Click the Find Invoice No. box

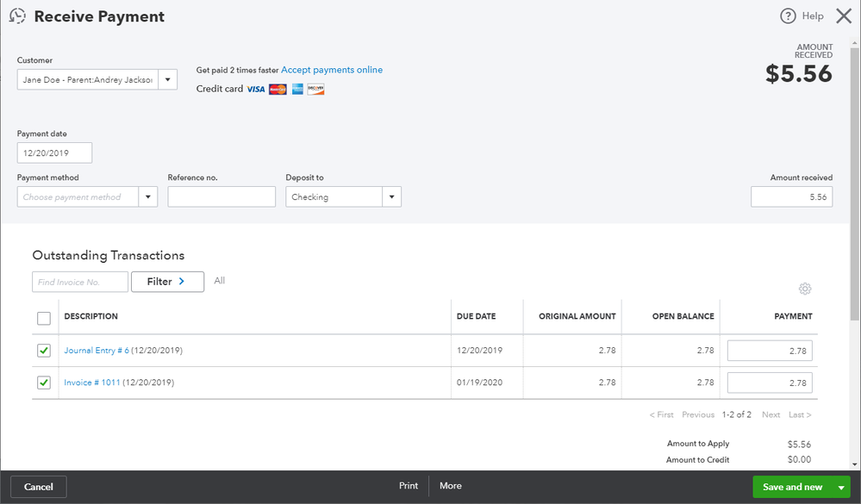pyautogui.click(x=80, y=282)
